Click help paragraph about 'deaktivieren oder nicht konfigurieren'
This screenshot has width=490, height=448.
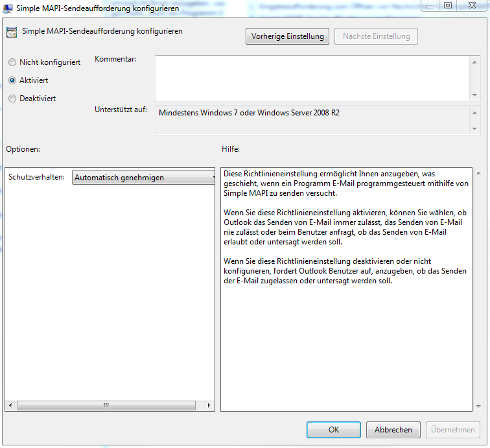(345, 271)
